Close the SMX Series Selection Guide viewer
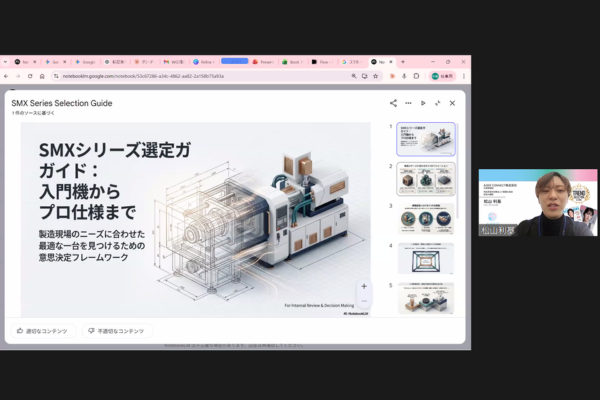The height and width of the screenshot is (400, 600). coord(452,103)
